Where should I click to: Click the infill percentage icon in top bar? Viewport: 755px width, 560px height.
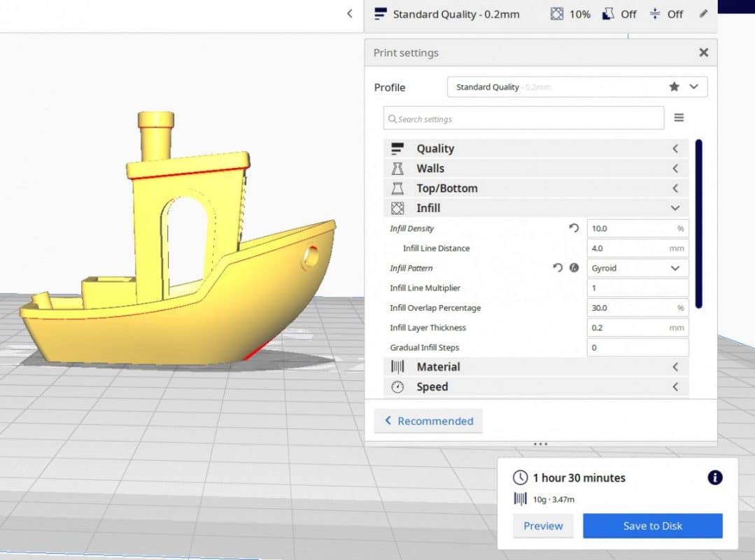pos(556,14)
